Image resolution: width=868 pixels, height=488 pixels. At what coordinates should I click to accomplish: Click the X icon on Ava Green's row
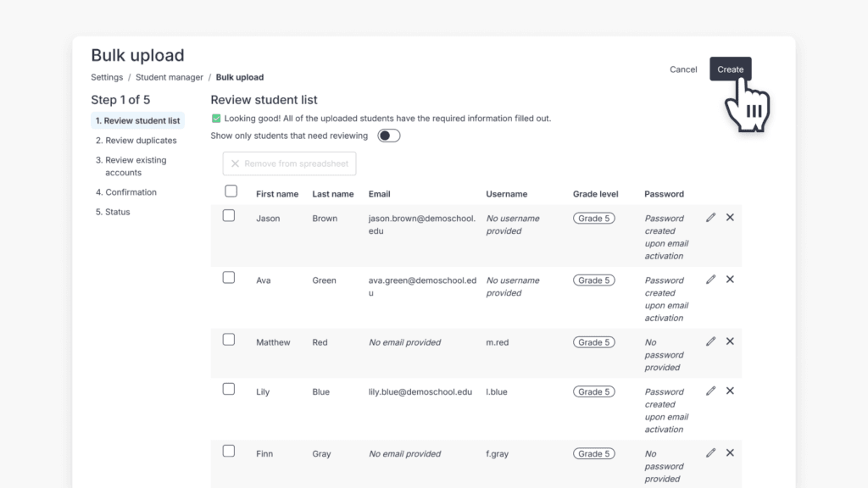tap(730, 279)
